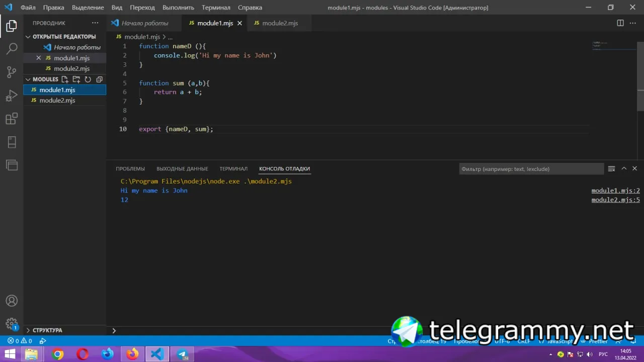Open the Правка menu
Image resolution: width=644 pixels, height=362 pixels.
(54, 8)
